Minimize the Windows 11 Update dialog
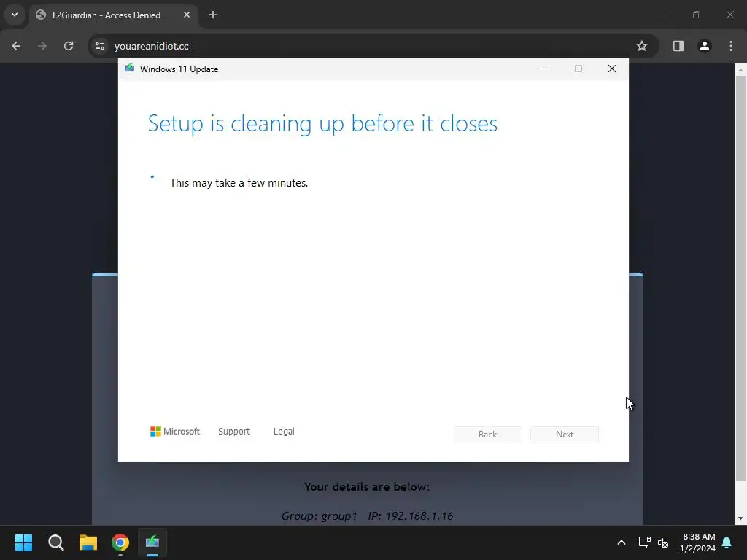The height and width of the screenshot is (560, 747). (x=546, y=69)
